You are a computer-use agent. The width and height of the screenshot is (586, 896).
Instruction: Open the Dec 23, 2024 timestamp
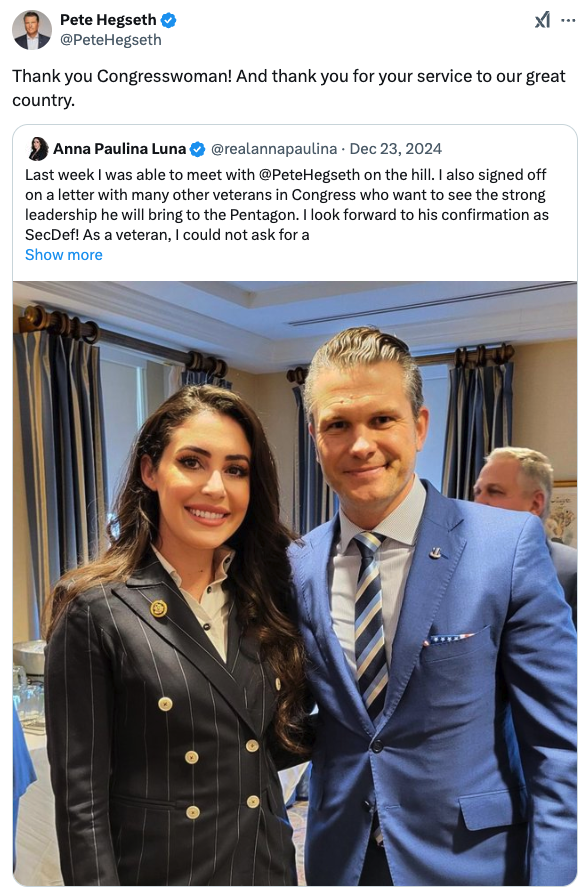pyautogui.click(x=395, y=149)
